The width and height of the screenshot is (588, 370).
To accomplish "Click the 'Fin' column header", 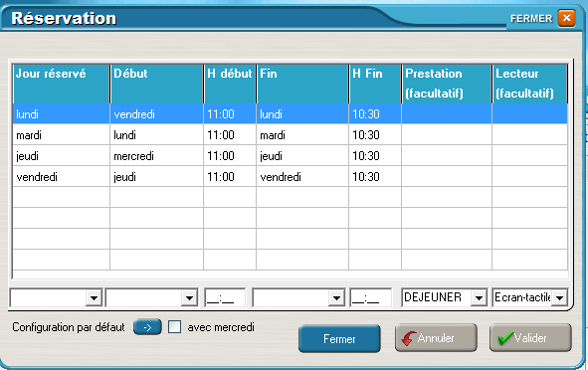I will [x=303, y=84].
